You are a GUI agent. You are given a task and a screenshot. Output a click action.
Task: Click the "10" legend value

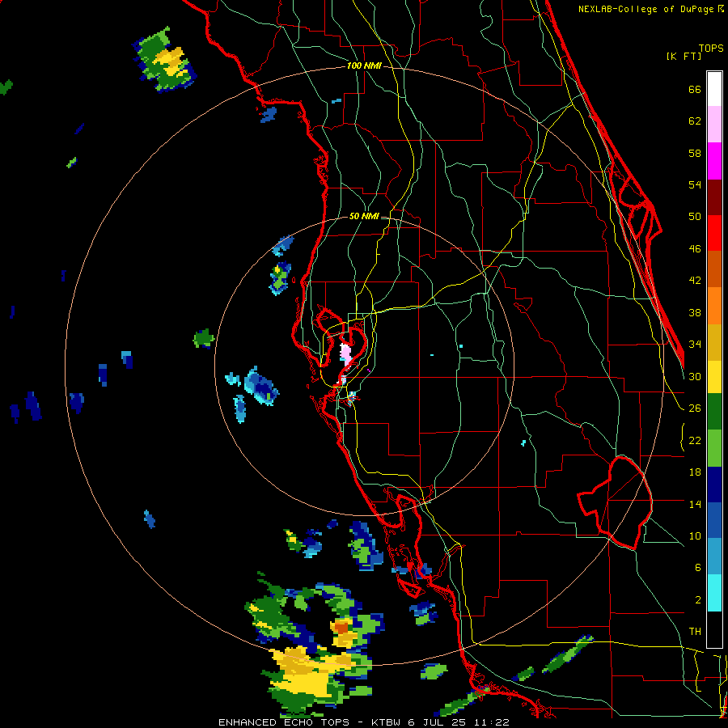click(695, 535)
